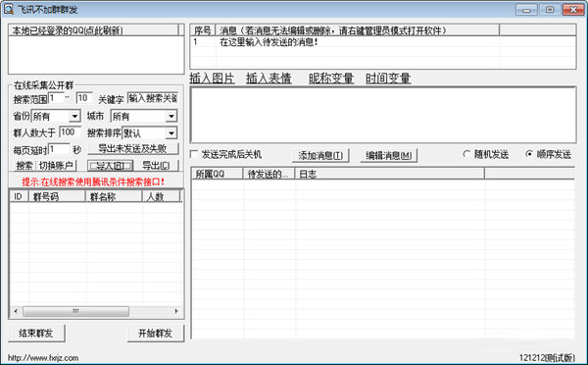This screenshot has width=588, height=365.
Task: Click the 搜索范围 end value field with 10
Action: (x=84, y=98)
